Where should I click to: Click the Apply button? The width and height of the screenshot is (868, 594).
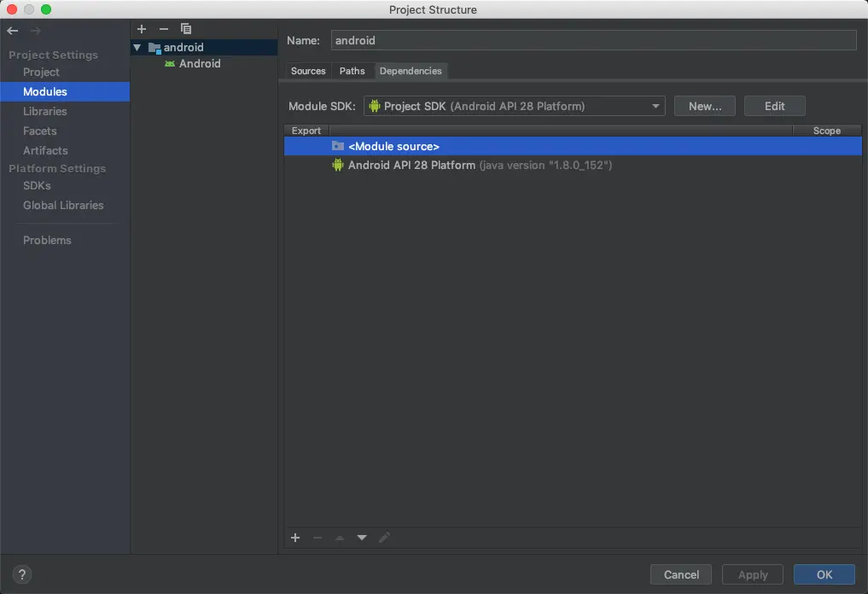[x=752, y=574]
